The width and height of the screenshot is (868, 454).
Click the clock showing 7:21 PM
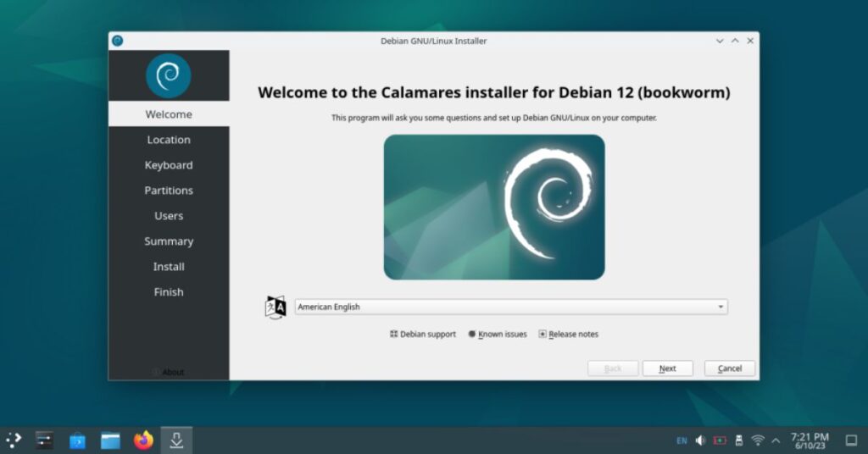point(810,440)
